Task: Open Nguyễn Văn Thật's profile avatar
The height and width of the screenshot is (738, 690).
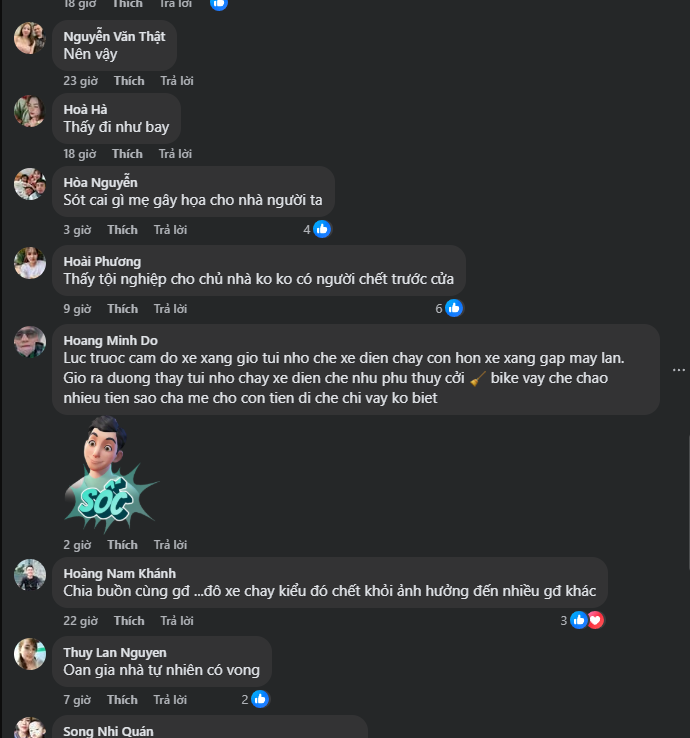Action: tap(29, 38)
